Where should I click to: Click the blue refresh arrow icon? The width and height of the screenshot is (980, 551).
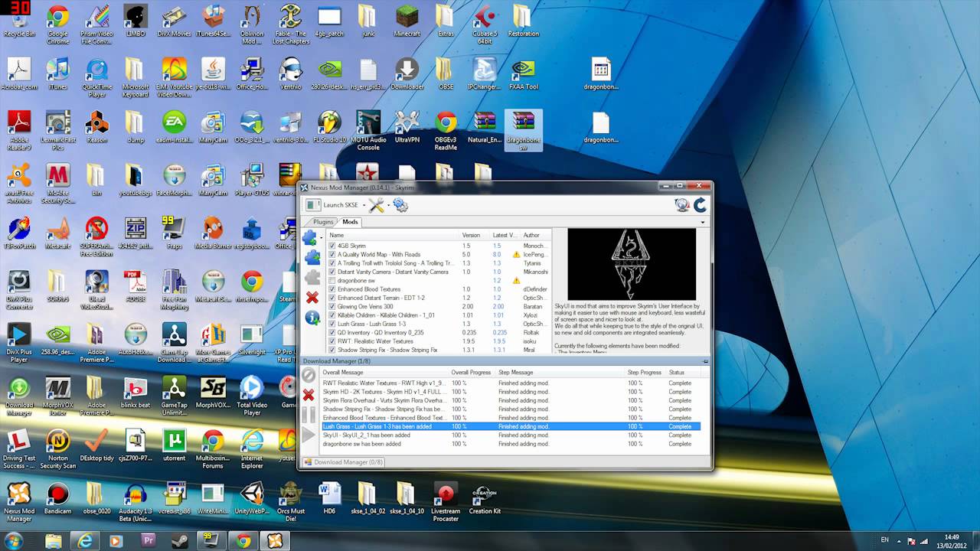point(700,205)
